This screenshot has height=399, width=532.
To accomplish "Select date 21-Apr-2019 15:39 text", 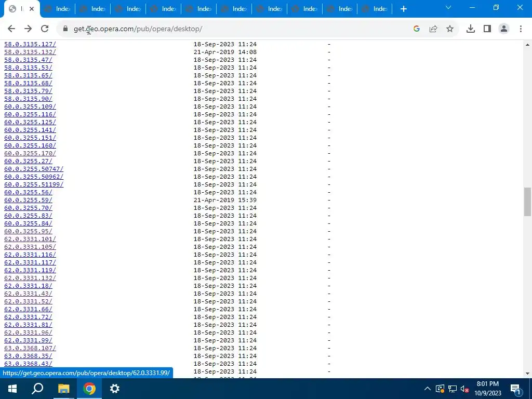I will pos(225,200).
